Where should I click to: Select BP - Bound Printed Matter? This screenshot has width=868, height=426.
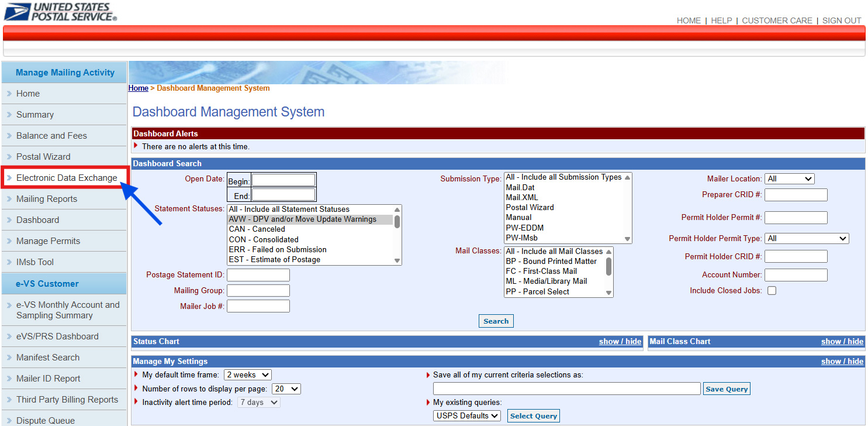[554, 262]
